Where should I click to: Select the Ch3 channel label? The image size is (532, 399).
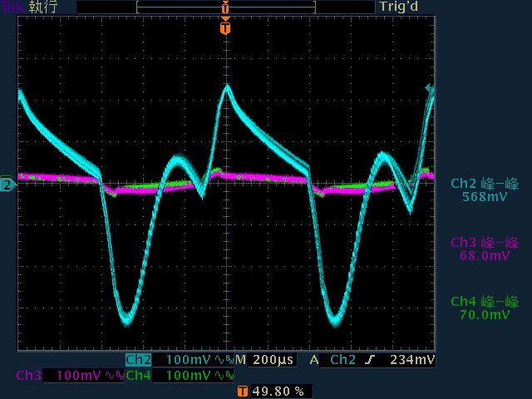pyautogui.click(x=28, y=376)
